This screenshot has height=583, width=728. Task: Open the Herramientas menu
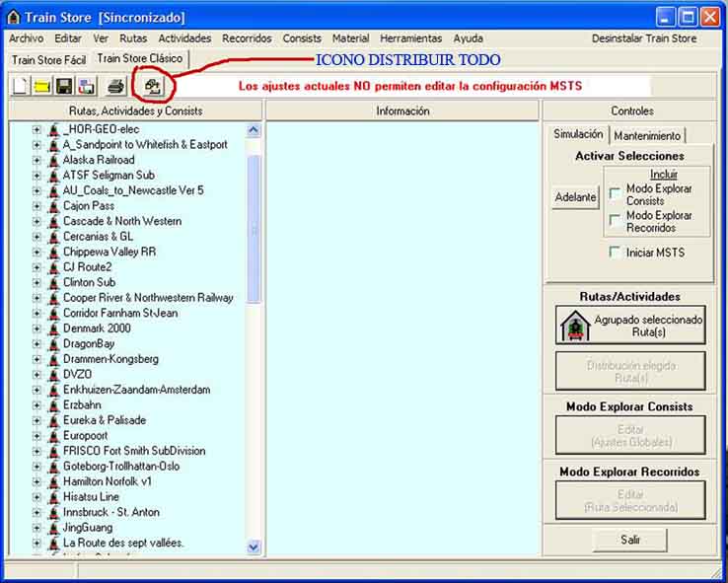[x=410, y=38]
